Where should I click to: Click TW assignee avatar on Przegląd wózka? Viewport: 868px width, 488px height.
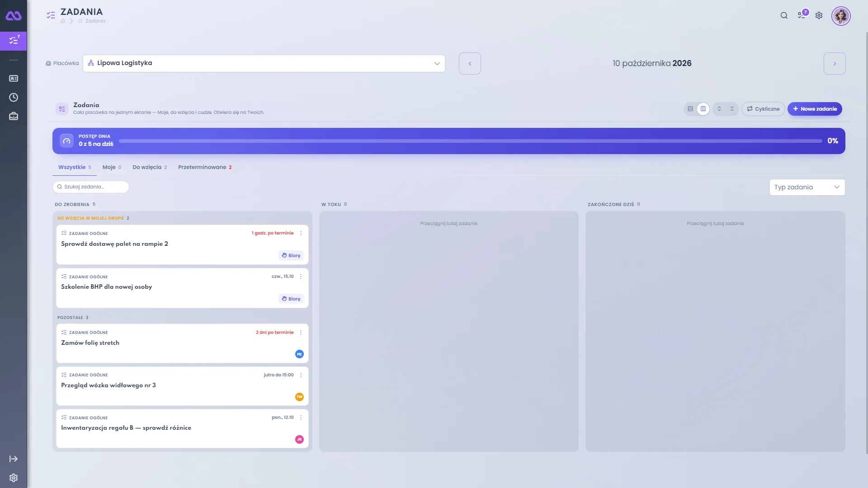coord(299,397)
